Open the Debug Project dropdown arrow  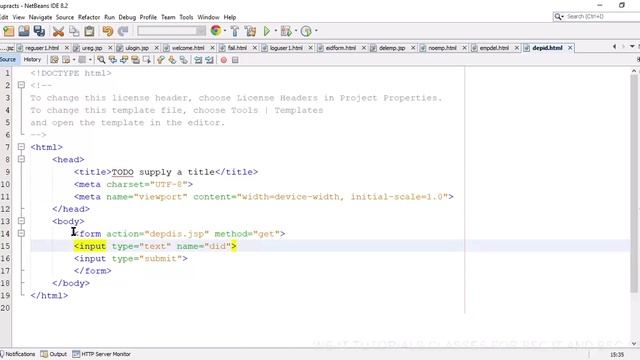(296, 31)
